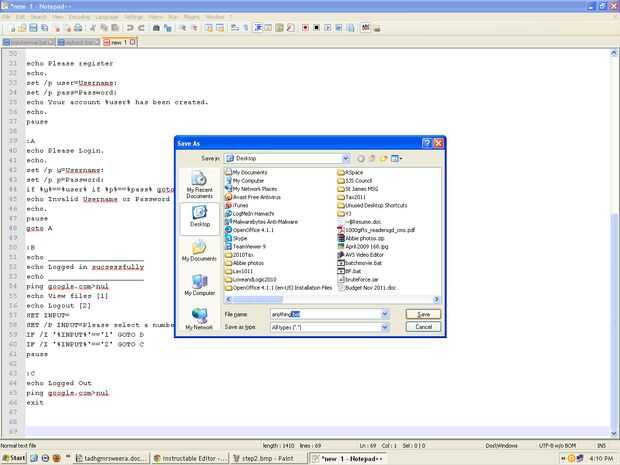Select the Budget Nov 2011.doc file
This screenshot has width=620, height=465.
pyautogui.click(x=367, y=288)
